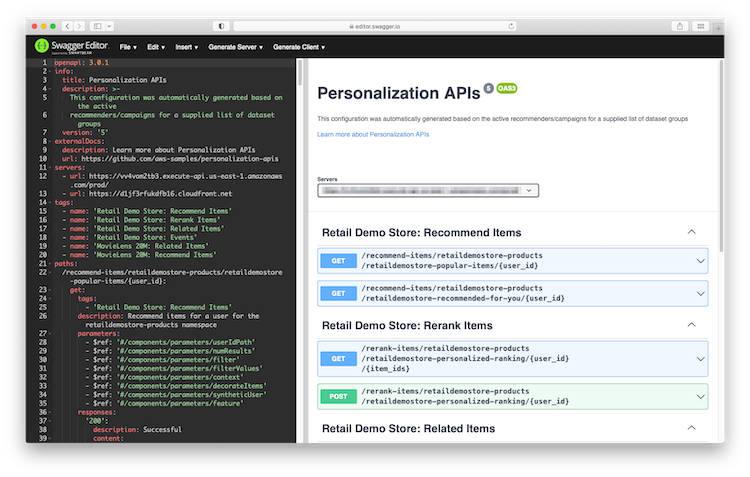Open the File menu
The height and width of the screenshot is (477, 750).
(x=128, y=47)
